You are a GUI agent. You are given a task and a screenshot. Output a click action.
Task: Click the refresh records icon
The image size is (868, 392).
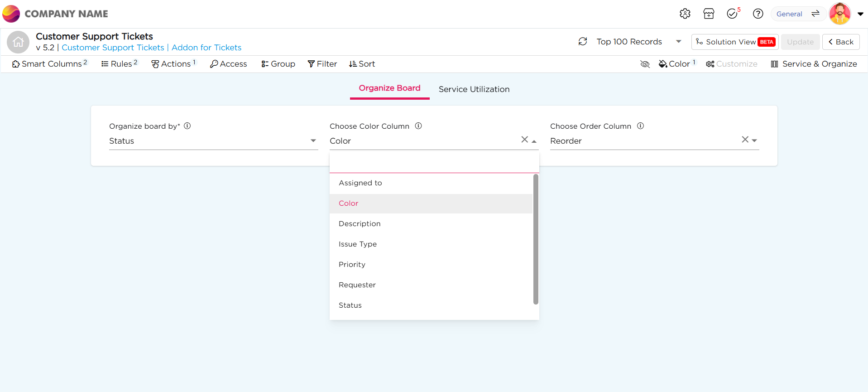click(x=583, y=42)
